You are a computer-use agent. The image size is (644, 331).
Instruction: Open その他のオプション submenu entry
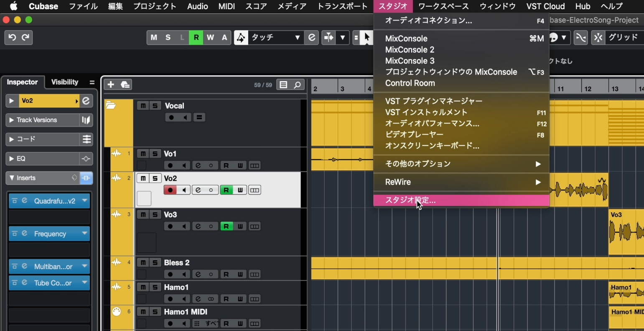point(461,164)
